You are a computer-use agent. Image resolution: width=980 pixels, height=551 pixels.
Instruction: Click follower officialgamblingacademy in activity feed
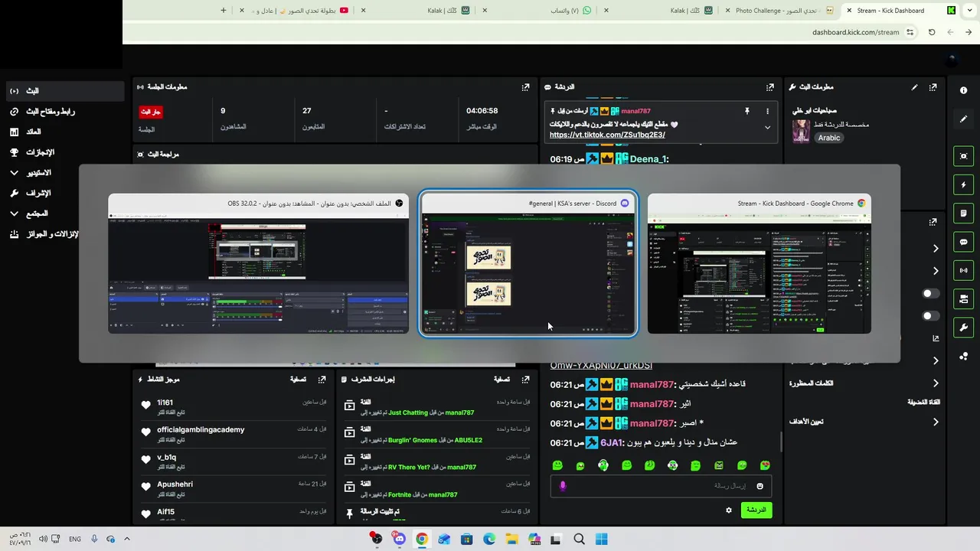[201, 430]
